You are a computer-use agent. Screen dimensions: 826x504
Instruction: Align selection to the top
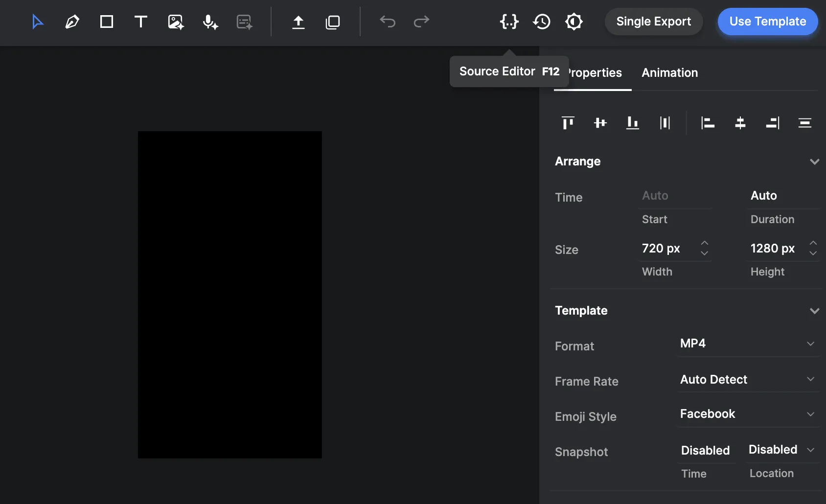coord(568,123)
